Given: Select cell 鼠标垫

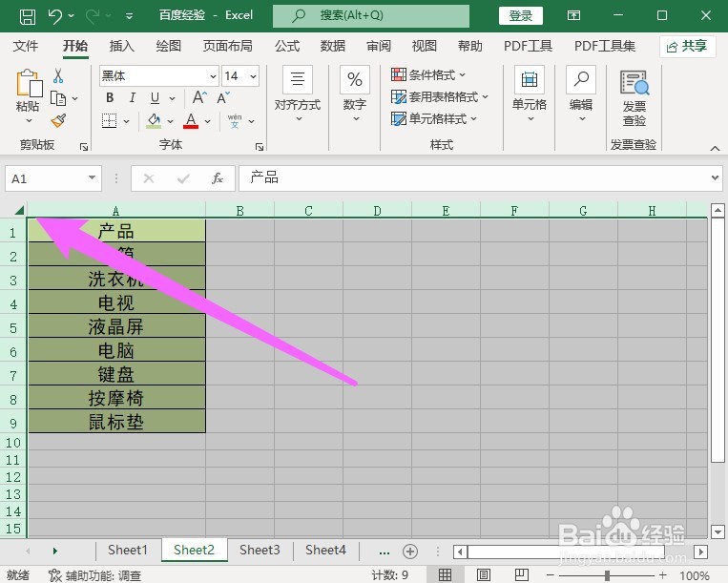Looking at the screenshot, I should [x=116, y=422].
